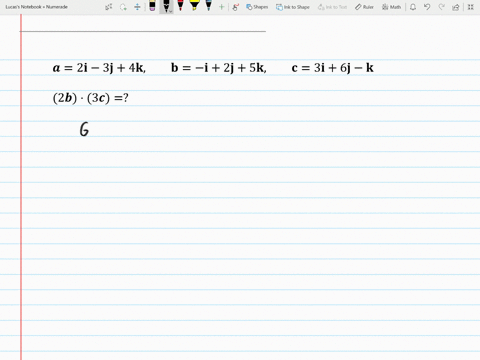This screenshot has width=480, height=360.
Task: Open notifications bell
Action: [413, 7]
